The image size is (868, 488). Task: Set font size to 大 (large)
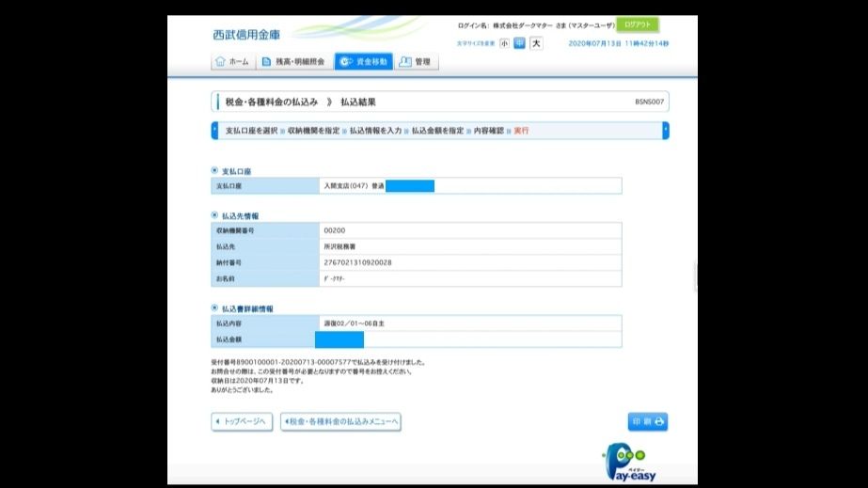[536, 43]
